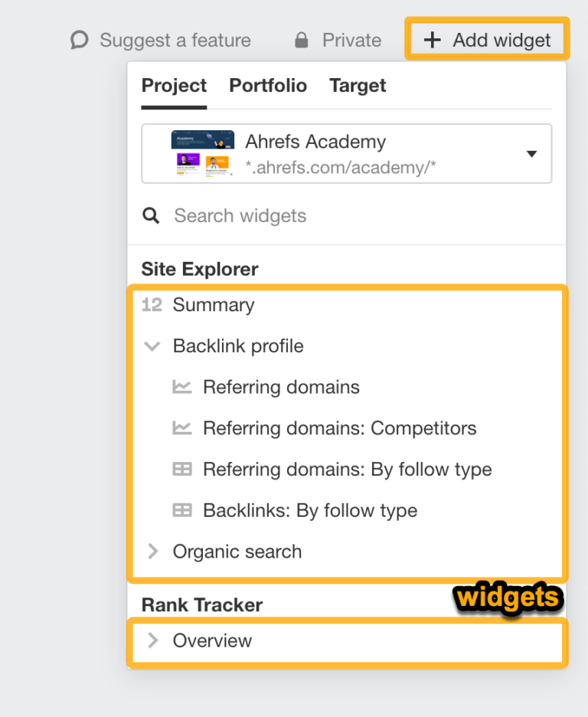
Task: Click the speech bubble Suggest a feature icon
Action: point(79,39)
